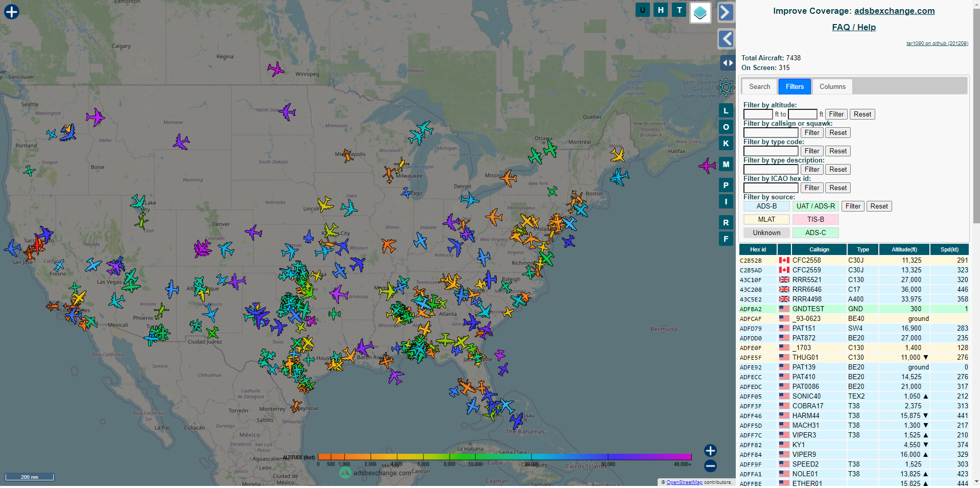This screenshot has height=488, width=980.
Task: Click the M map button
Action: [x=726, y=164]
